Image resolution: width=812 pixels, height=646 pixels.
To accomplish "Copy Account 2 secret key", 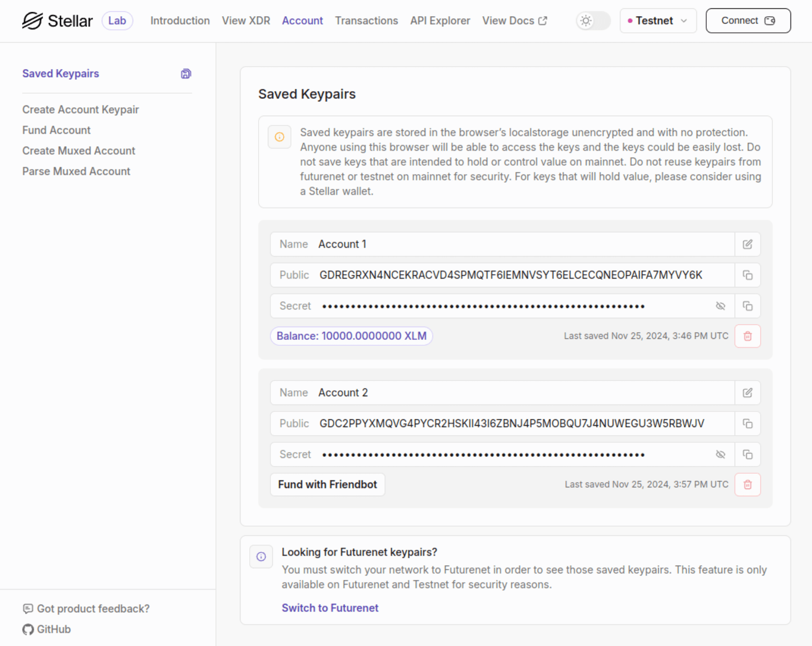I will (x=747, y=455).
